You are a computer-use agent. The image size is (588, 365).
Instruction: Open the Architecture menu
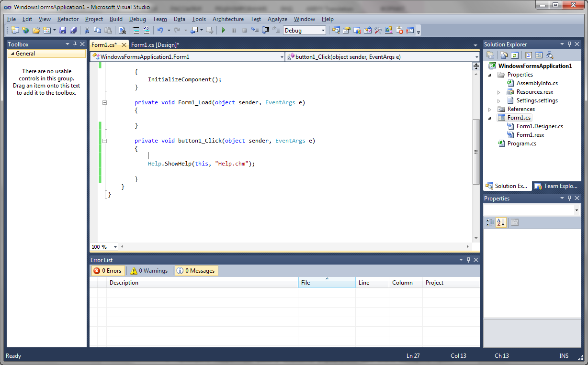click(228, 19)
